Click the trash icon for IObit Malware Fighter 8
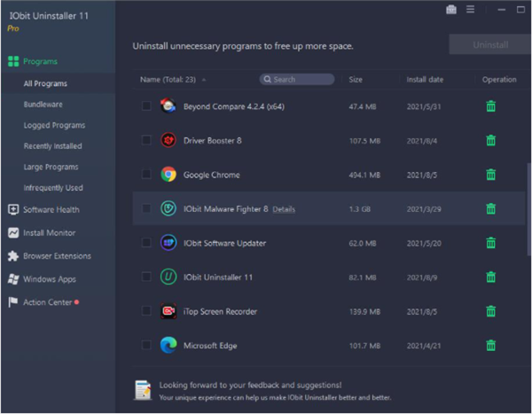Screen dimensions: 532x414 click(490, 208)
